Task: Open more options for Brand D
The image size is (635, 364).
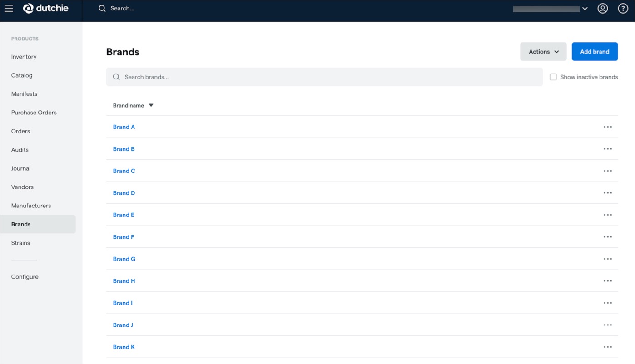Action: (x=608, y=193)
